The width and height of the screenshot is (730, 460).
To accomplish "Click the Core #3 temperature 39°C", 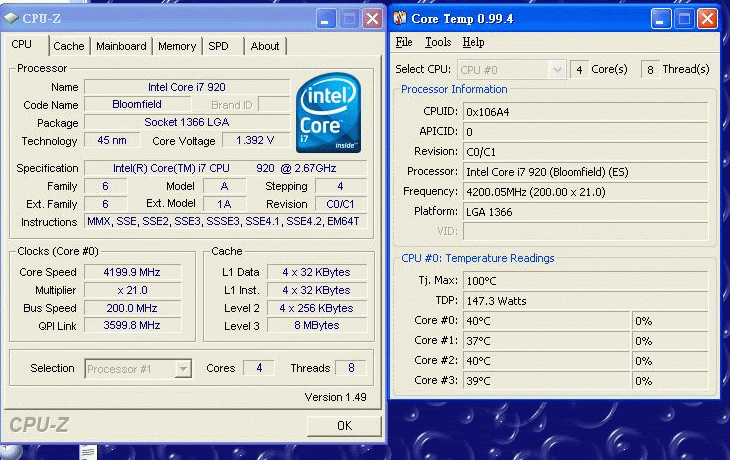I will (x=547, y=381).
